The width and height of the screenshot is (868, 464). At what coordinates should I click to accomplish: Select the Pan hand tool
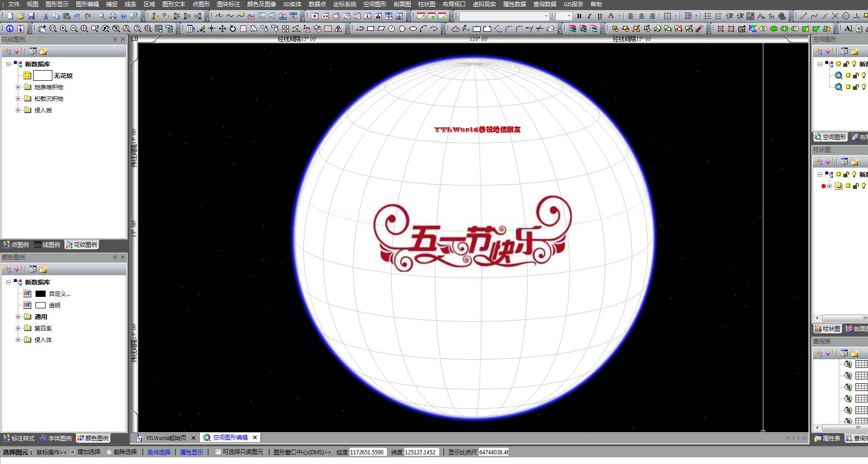tap(42, 29)
